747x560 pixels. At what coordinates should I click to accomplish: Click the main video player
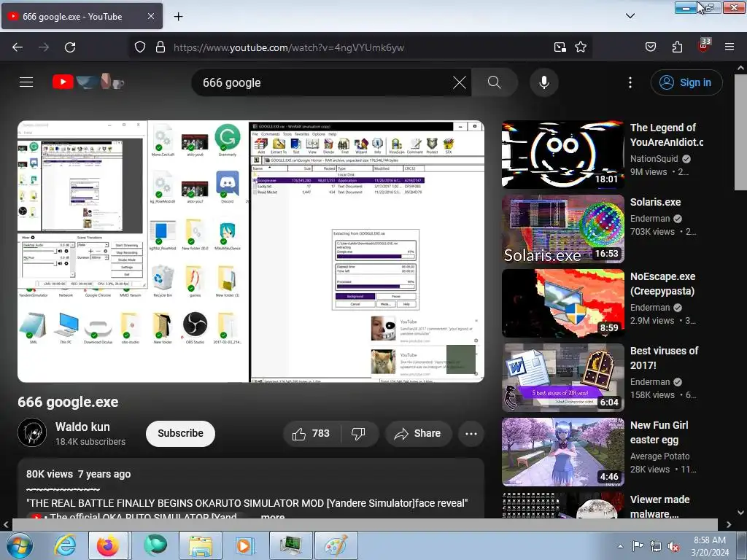251,252
